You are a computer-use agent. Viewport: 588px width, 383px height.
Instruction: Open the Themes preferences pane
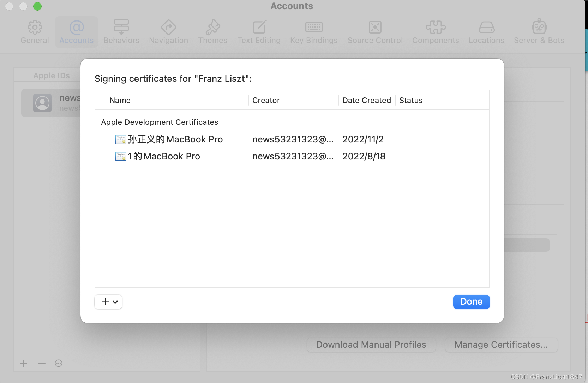coord(213,32)
